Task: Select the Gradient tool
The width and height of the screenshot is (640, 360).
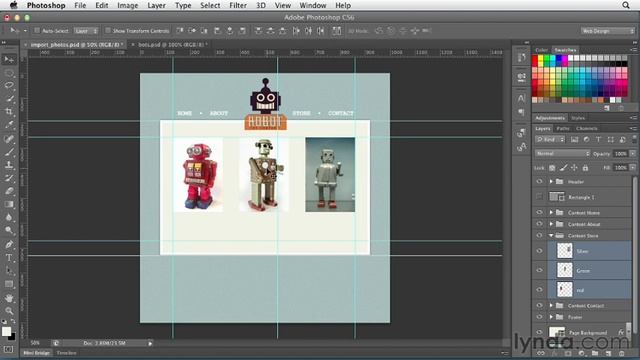Action: tap(9, 204)
